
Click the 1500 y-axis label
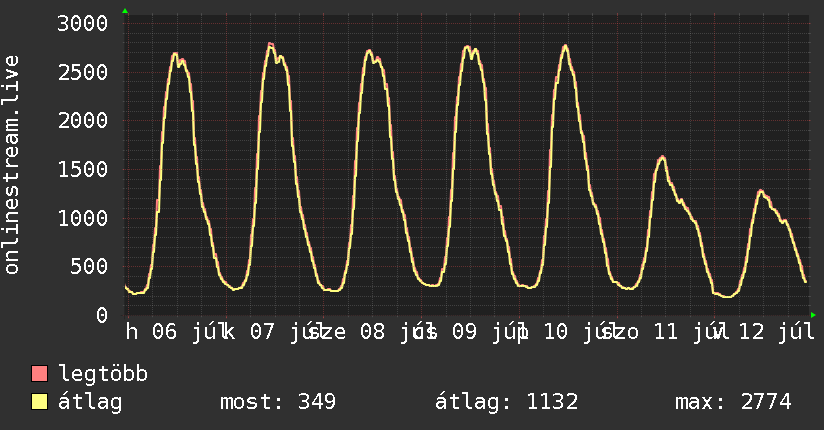click(83, 169)
